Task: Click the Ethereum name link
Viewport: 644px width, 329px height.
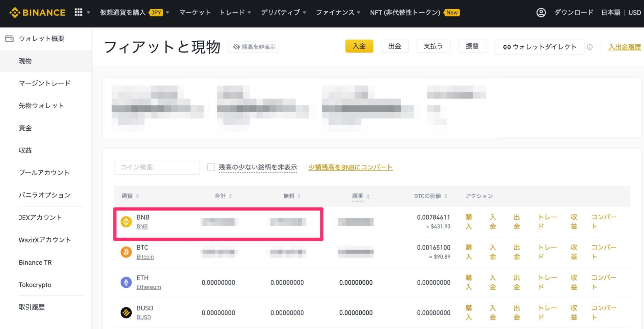Action: pos(149,287)
